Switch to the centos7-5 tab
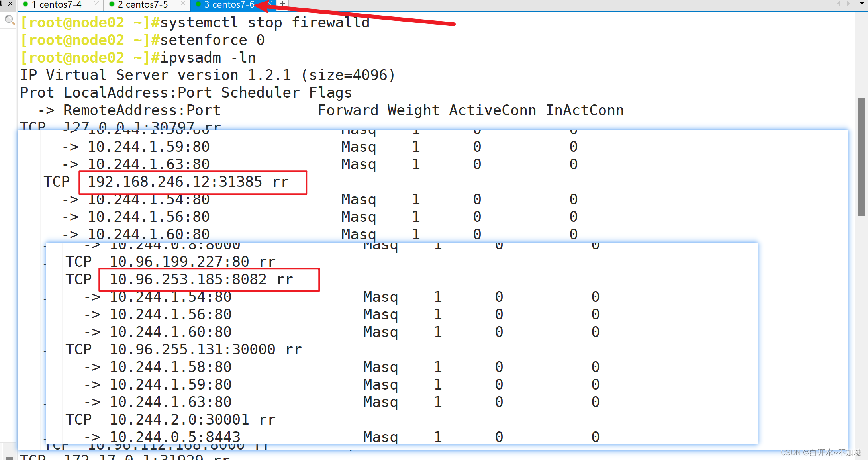The height and width of the screenshot is (460, 868). tap(146, 4)
